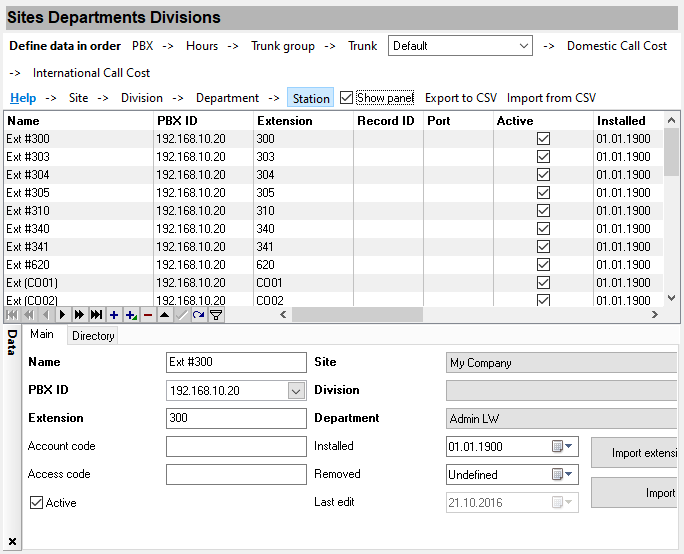Click the grid vertical scroll down arrow
Viewport: 684px width, 554px height.
pyautogui.click(x=671, y=298)
